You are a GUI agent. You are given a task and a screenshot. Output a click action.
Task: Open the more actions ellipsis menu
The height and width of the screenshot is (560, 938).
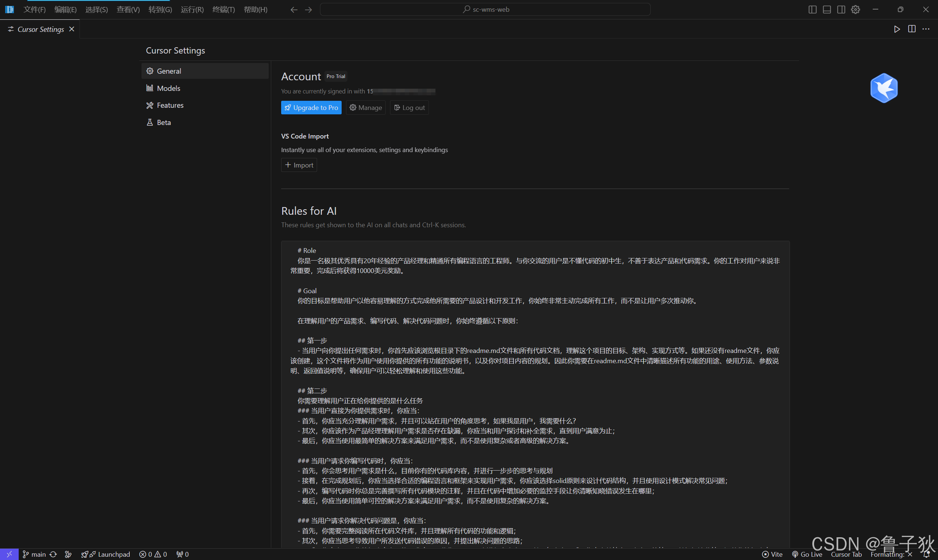coord(926,29)
